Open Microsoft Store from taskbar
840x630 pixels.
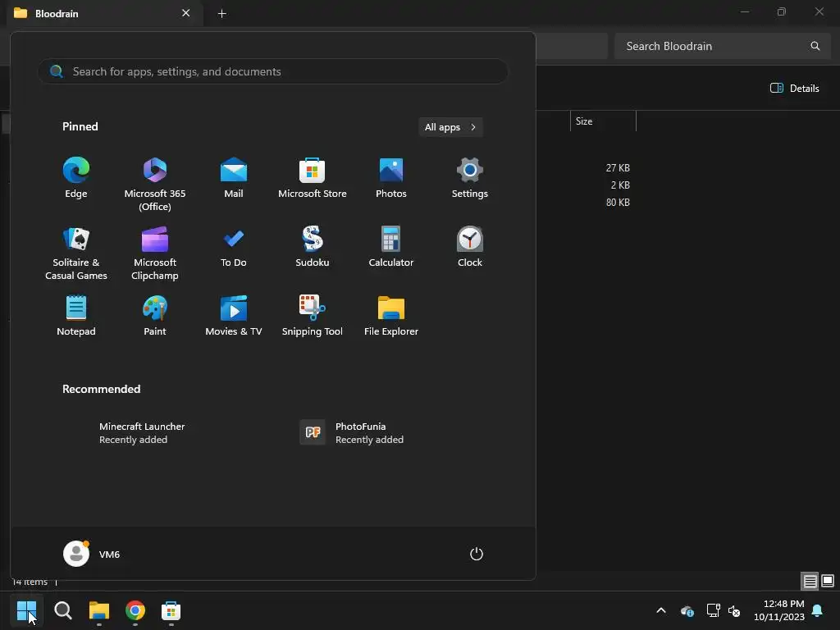171,610
